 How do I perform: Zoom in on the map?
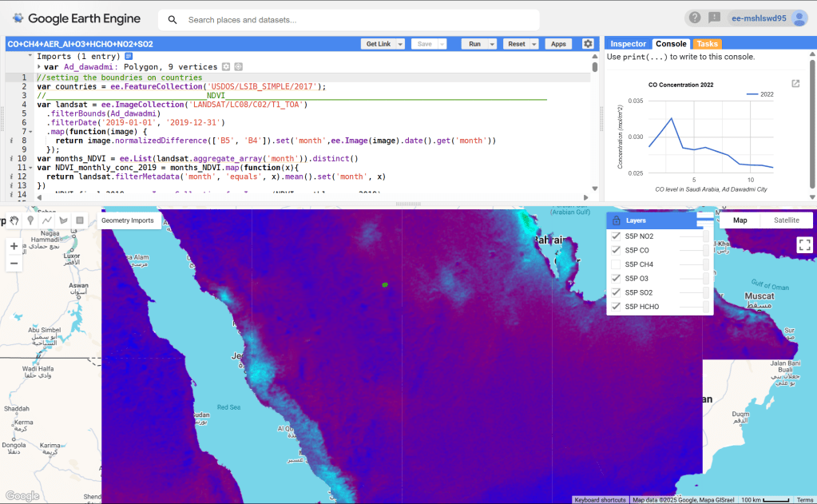pos(14,246)
